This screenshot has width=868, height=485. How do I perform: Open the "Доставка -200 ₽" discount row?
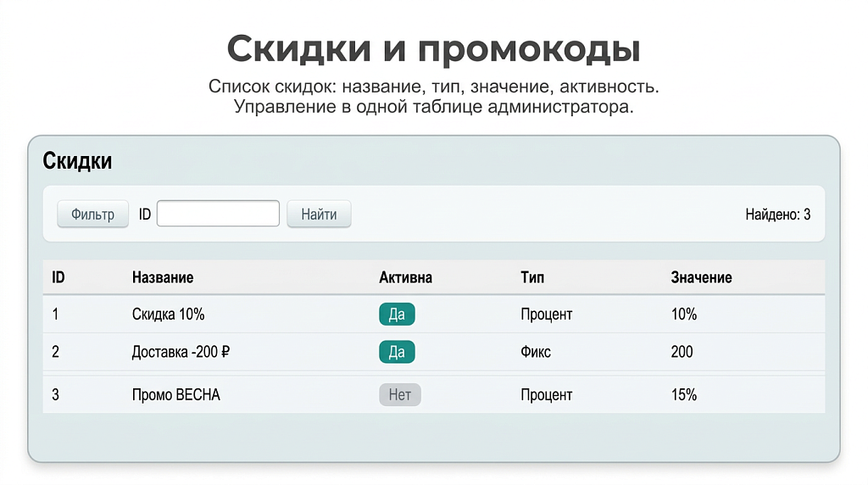tap(181, 352)
